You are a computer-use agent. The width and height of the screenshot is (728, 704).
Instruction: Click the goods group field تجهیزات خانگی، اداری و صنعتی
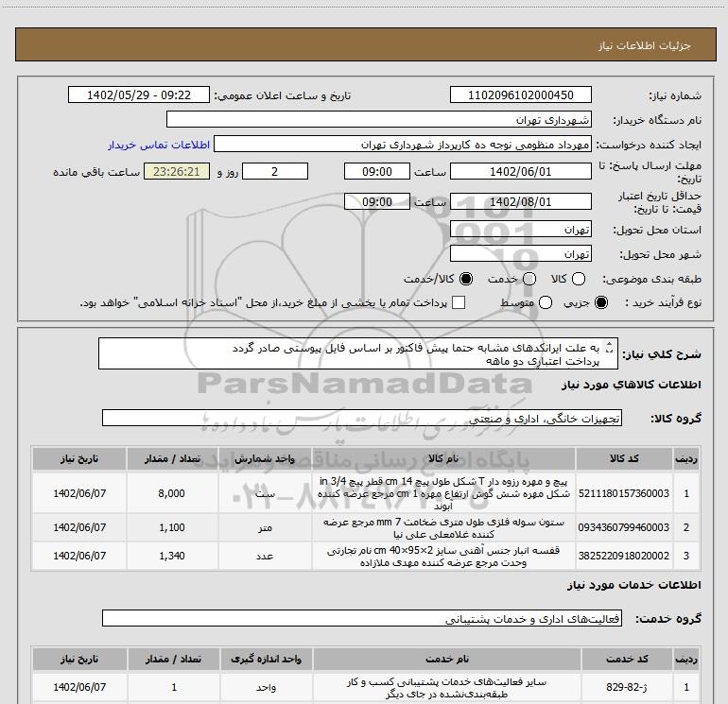[362, 418]
